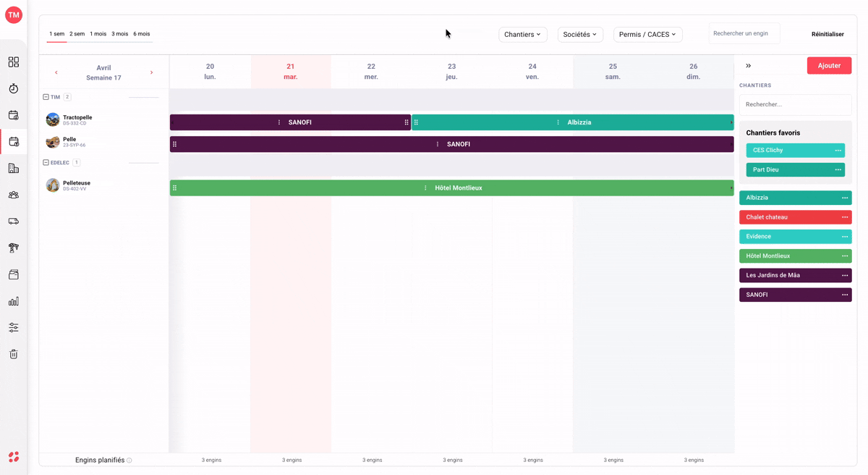Open the trash bin icon in sidebar
This screenshot has width=868, height=475.
(x=14, y=354)
